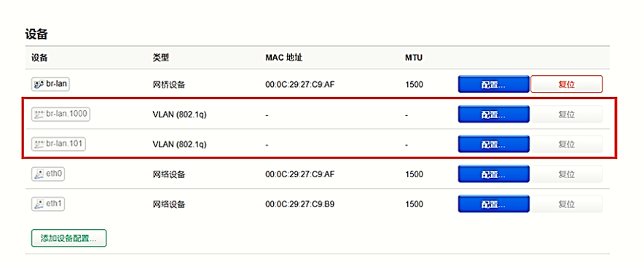Viewport: 644px width, 267px height.
Task: Click the 类型 column header
Action: [160, 58]
